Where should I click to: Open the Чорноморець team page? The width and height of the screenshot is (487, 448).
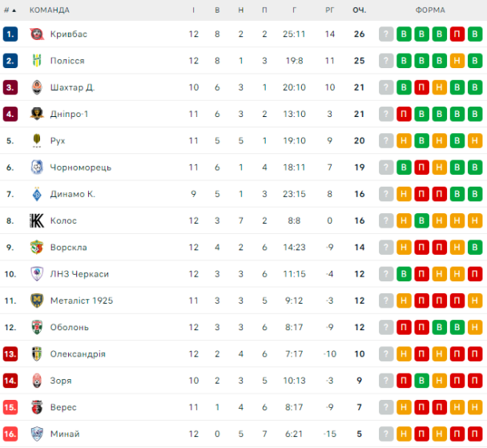pyautogui.click(x=80, y=167)
